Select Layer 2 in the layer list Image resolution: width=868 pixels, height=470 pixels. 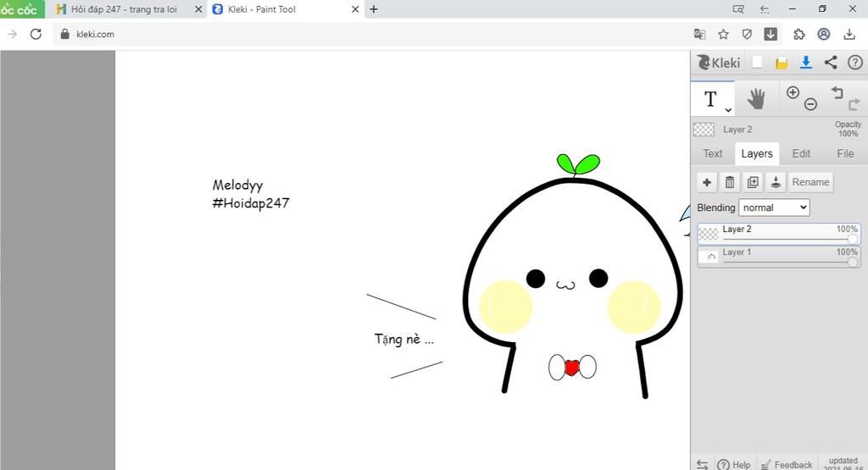click(778, 234)
